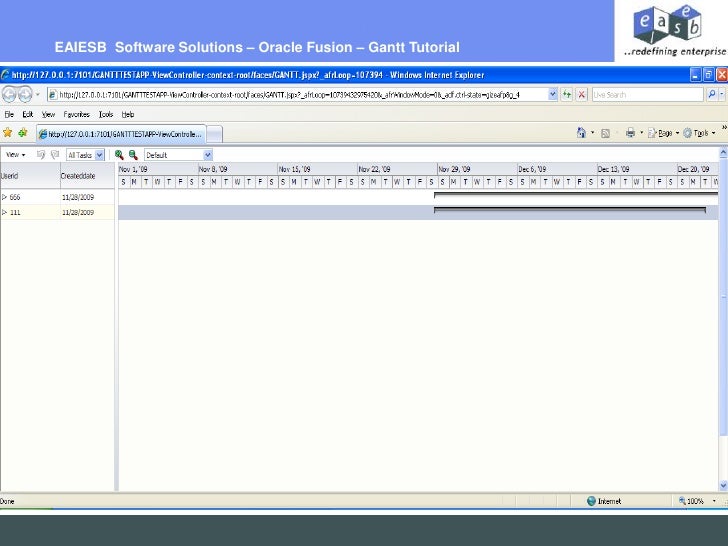Open the address bar history dropdown arrow
Image resolution: width=728 pixels, height=546 pixels.
[552, 95]
